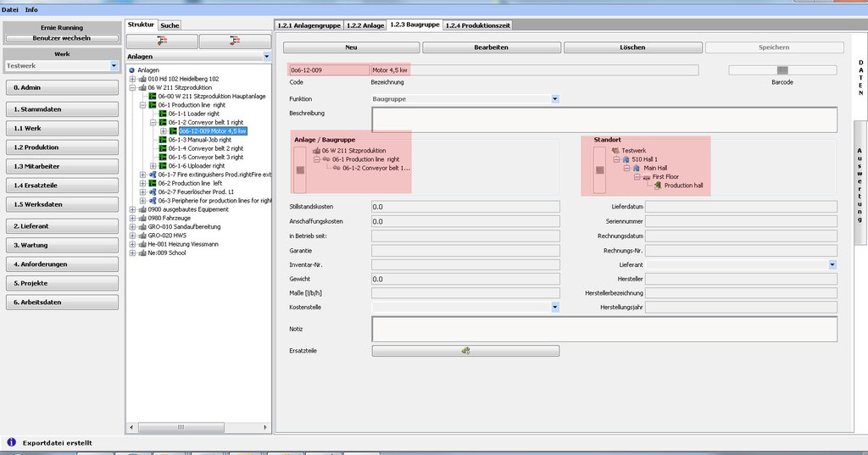
Task: Collapse the 06 W 211 Sitzproduktion tree node
Action: click(132, 87)
